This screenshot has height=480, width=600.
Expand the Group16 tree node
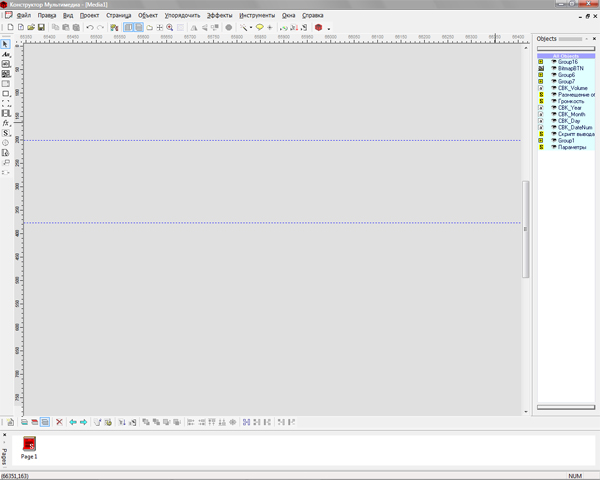click(x=541, y=62)
